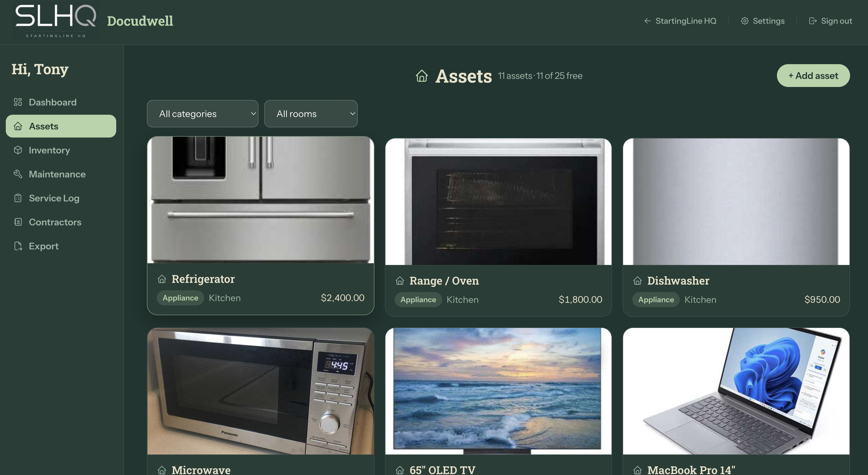868x475 pixels.
Task: Open the Service Log page
Action: point(61,198)
